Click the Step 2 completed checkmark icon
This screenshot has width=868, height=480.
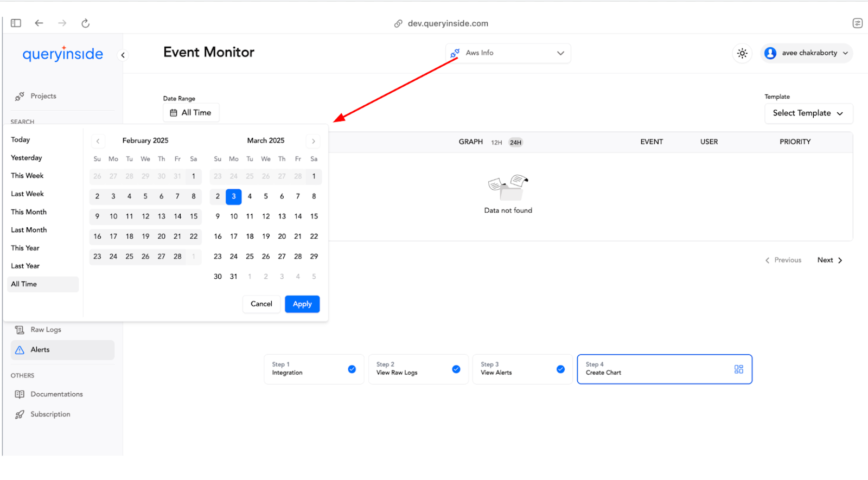tap(456, 369)
